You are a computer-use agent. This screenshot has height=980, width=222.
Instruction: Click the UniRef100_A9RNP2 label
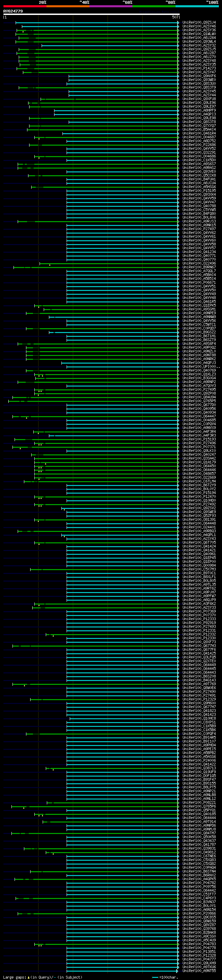pyautogui.click(x=199, y=382)
